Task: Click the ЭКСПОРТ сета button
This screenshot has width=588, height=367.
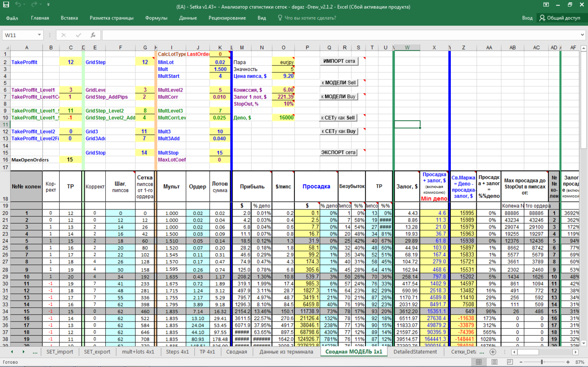Action: coord(339,153)
